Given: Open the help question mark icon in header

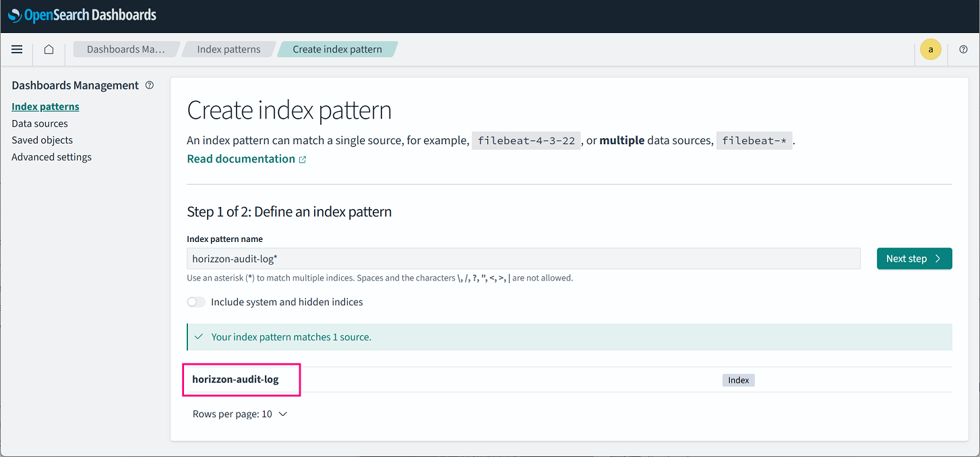Looking at the screenshot, I should [963, 49].
